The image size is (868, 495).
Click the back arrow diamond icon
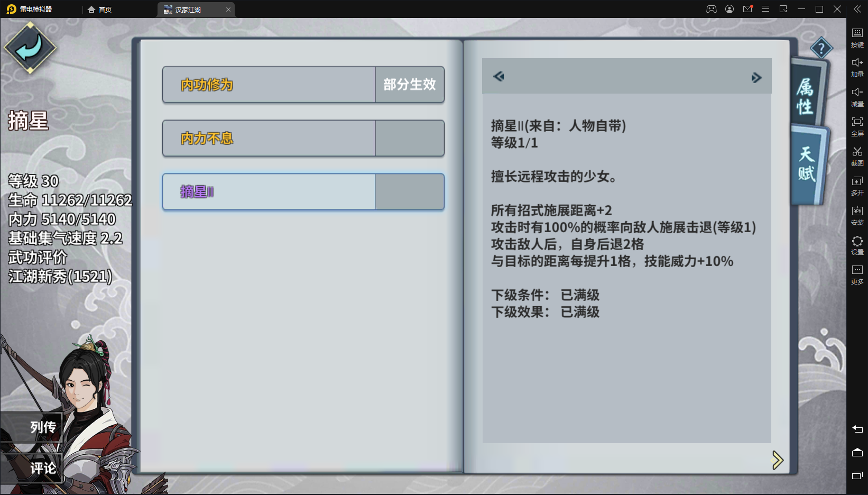[x=30, y=48]
